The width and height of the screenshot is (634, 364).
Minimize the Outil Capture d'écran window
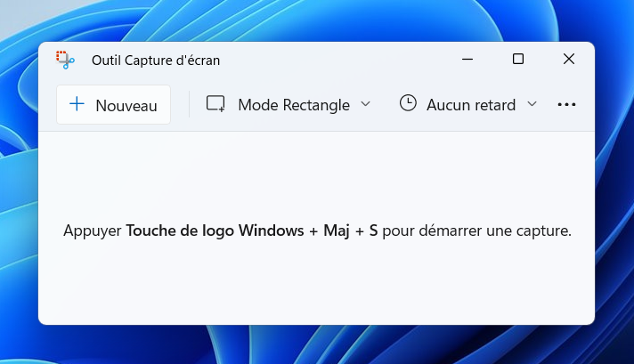pyautogui.click(x=467, y=60)
